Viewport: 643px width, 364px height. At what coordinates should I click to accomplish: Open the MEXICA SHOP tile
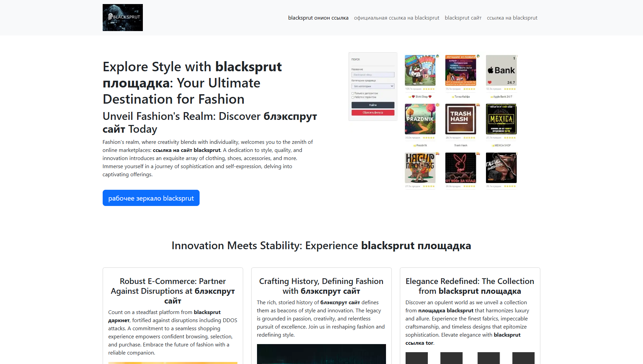[501, 119]
